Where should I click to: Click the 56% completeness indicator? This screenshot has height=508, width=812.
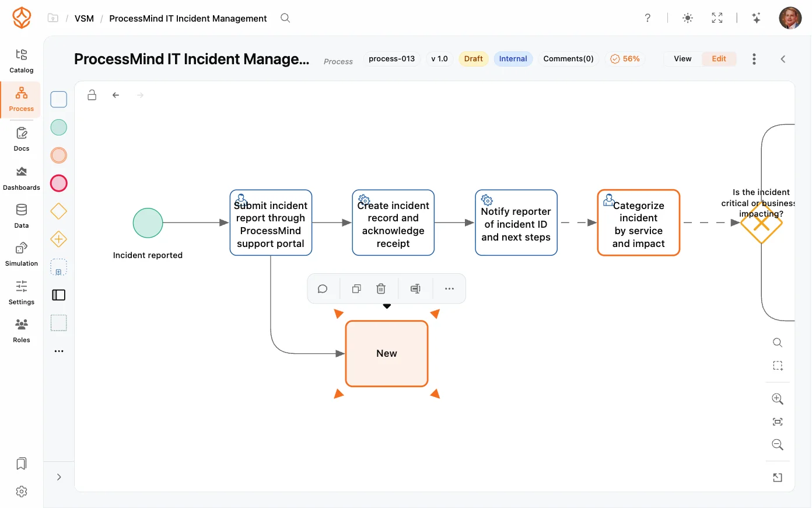tap(625, 59)
